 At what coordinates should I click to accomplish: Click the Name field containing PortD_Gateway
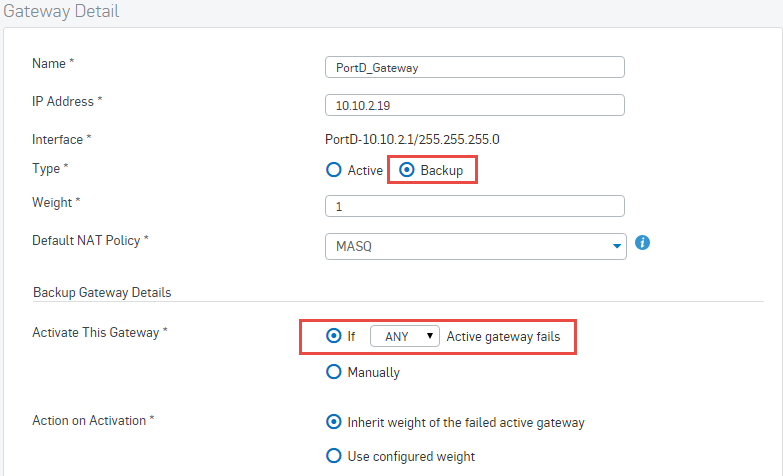click(x=475, y=67)
